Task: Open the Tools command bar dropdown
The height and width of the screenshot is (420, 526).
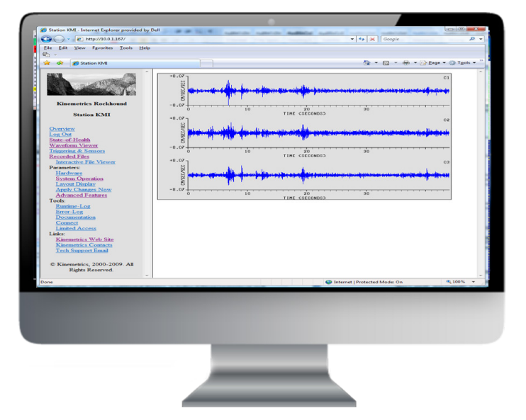Action: pos(463,63)
